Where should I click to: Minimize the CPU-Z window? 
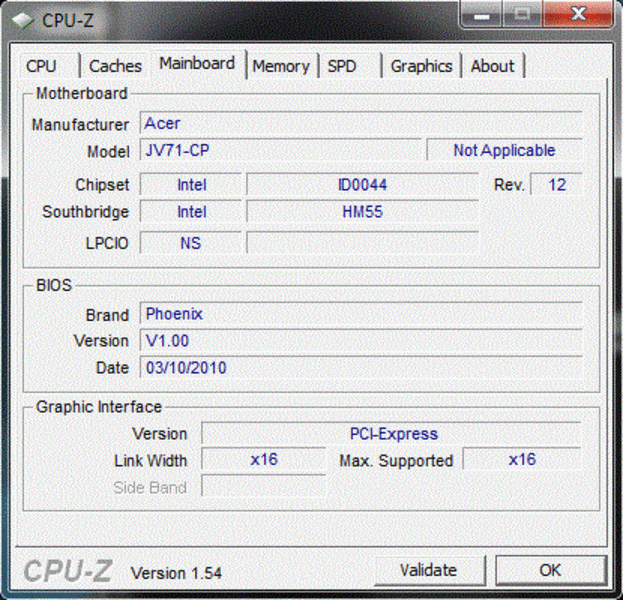tap(482, 14)
